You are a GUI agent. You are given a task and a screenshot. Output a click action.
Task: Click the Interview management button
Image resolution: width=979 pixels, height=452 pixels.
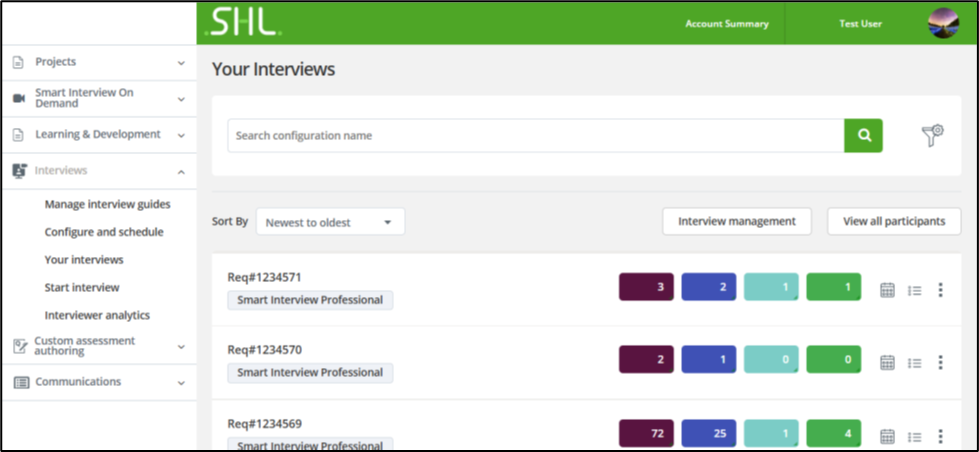click(737, 222)
